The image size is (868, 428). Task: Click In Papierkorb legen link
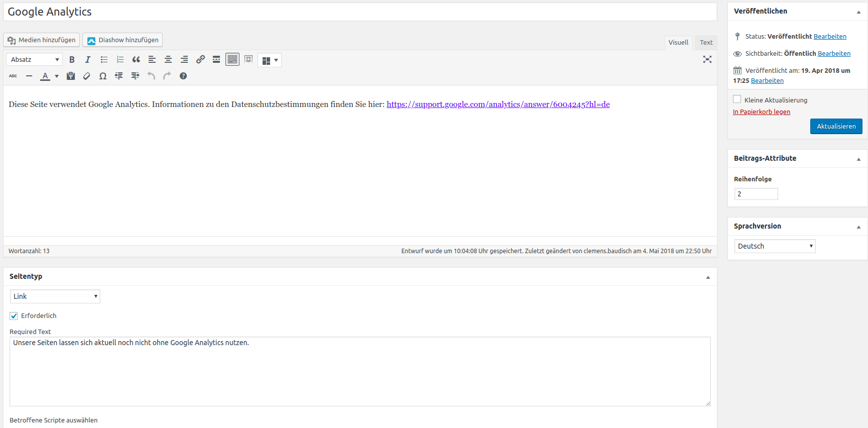762,112
